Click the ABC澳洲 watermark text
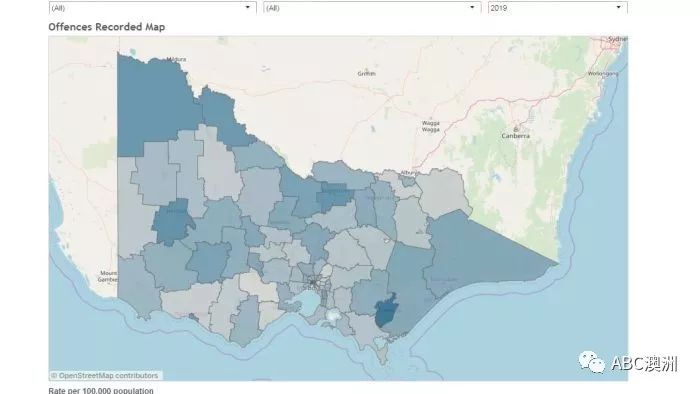Viewport: 700px width, 394px height. pyautogui.click(x=644, y=364)
